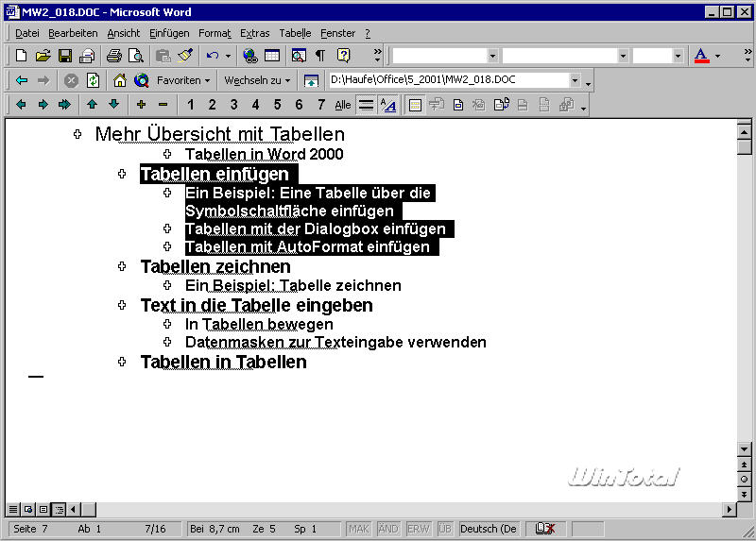Toggle Show First Line Only

366,105
